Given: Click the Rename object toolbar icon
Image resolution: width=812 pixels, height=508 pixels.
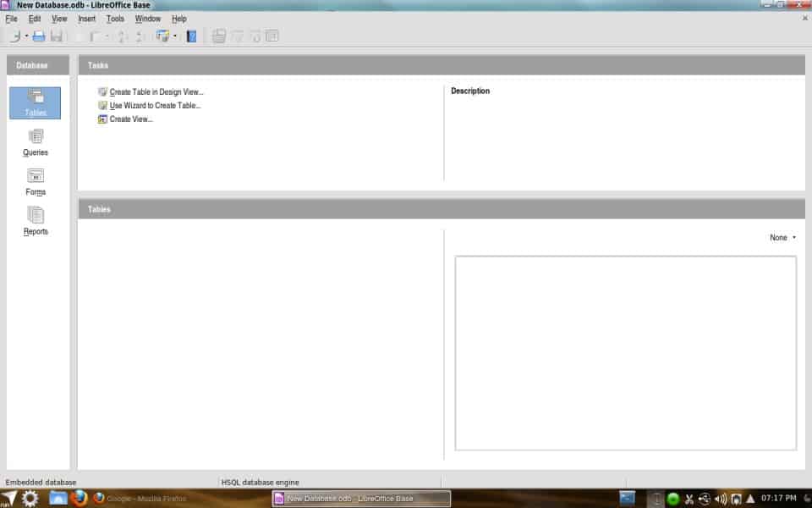Looking at the screenshot, I should point(272,36).
